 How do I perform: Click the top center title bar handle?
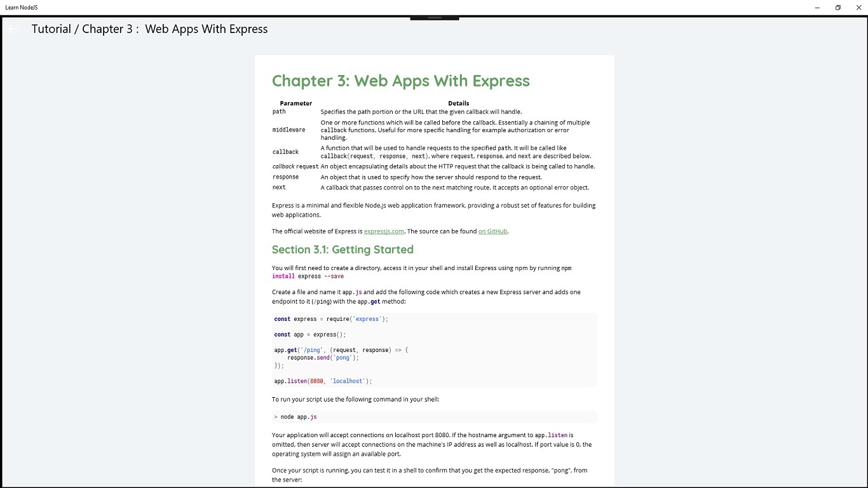pyautogui.click(x=435, y=18)
